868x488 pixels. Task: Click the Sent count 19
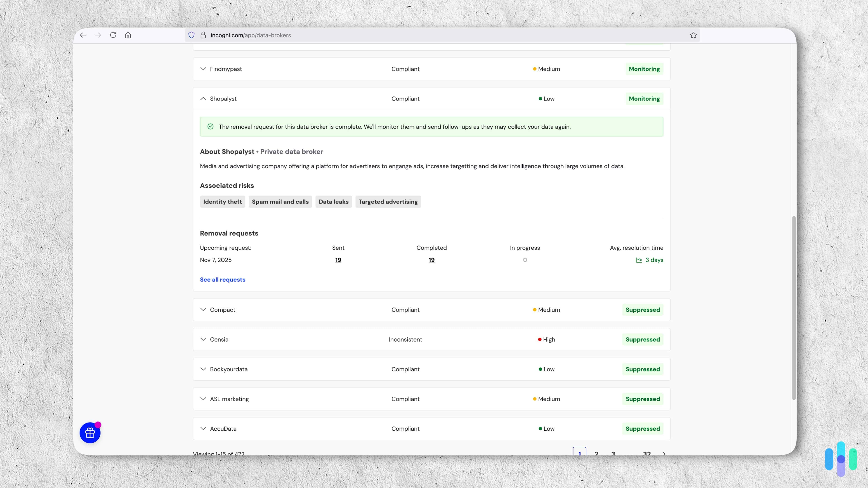click(x=338, y=260)
